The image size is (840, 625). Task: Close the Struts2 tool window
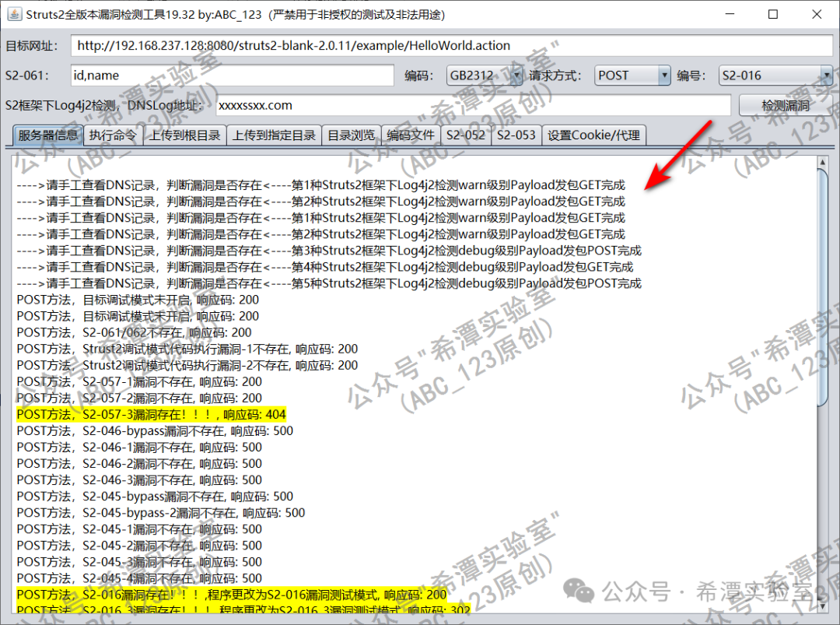coord(817,14)
